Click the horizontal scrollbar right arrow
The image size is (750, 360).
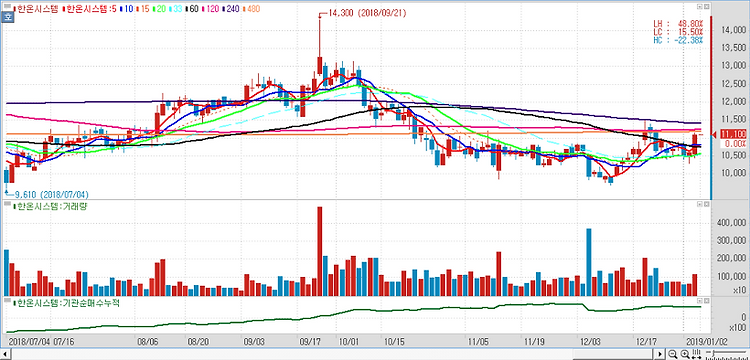tap(660, 354)
